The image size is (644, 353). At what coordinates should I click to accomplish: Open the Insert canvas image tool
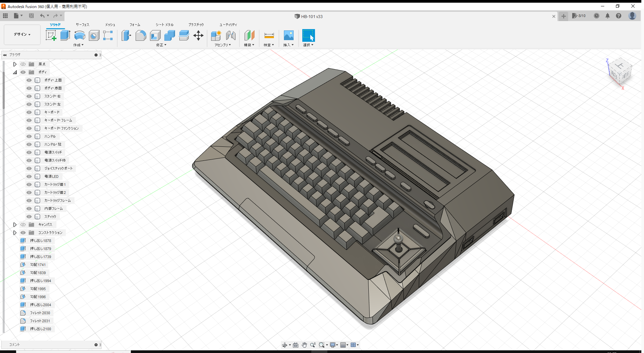(288, 35)
